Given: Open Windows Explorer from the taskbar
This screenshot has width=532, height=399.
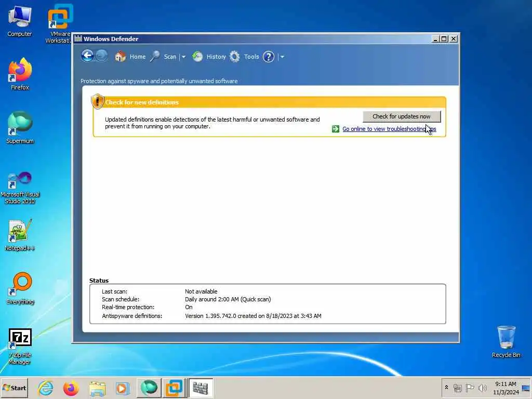Looking at the screenshot, I should [97, 388].
